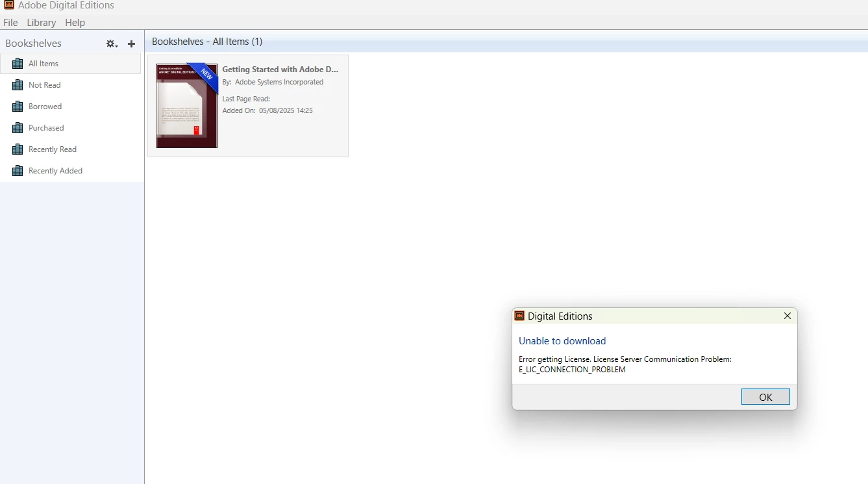Select the Recently Read shelf label
This screenshot has width=868, height=484.
[53, 149]
